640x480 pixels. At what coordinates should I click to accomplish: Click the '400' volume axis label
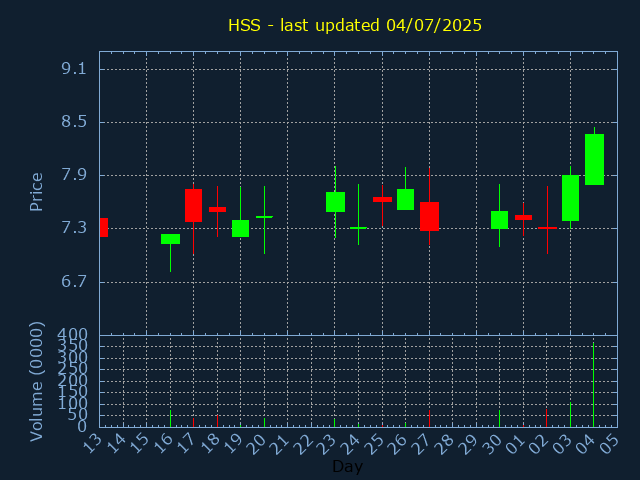click(72, 335)
